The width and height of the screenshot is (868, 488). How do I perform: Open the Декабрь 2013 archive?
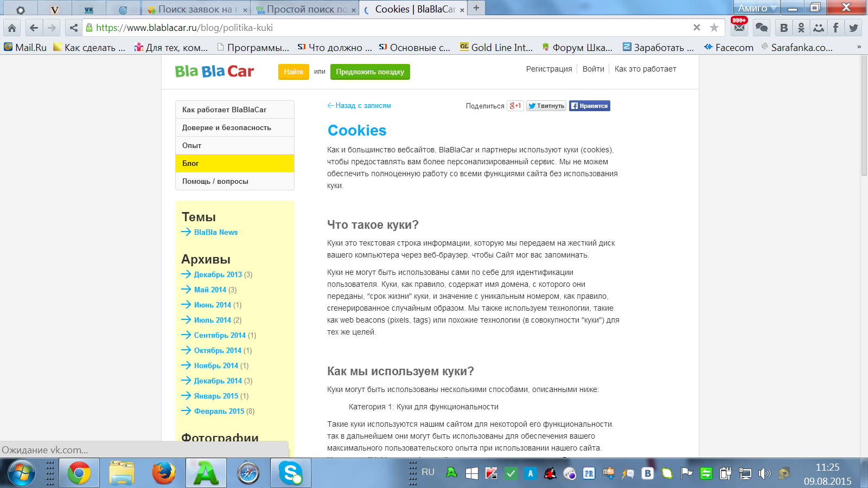pyautogui.click(x=218, y=274)
